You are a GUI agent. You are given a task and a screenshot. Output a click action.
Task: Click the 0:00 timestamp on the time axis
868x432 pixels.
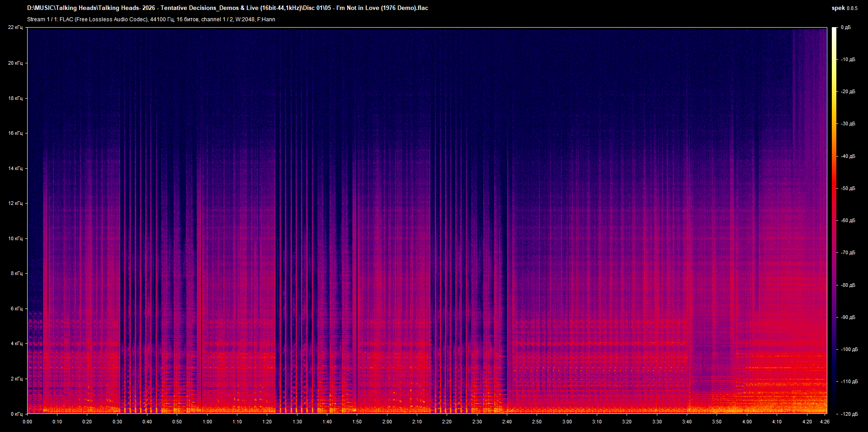coord(28,421)
